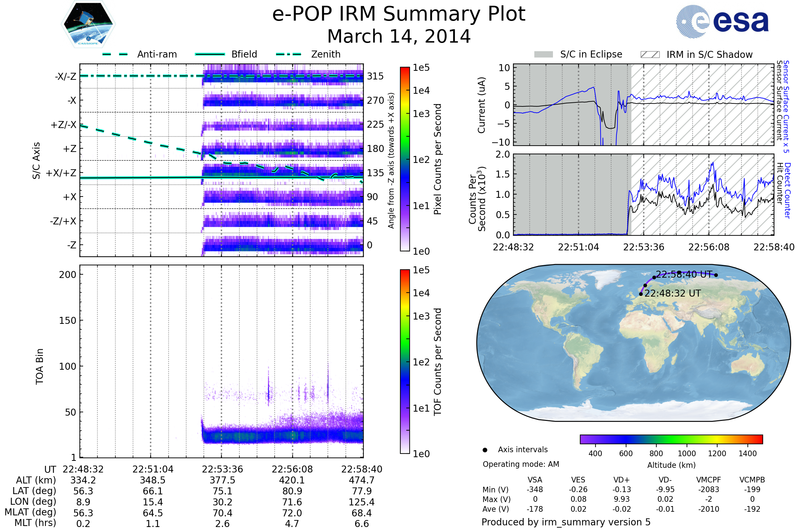Click the IRM in S/C Shadow hatched legend box

tap(650, 55)
